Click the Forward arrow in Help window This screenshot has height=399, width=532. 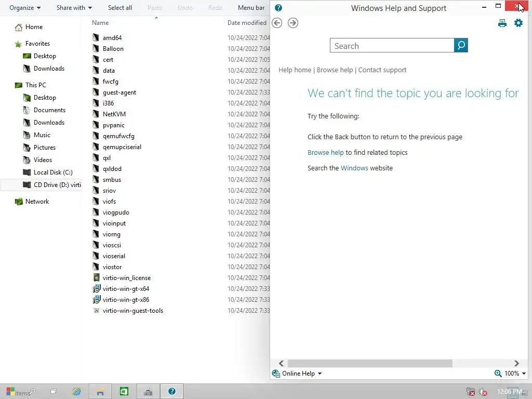click(293, 23)
